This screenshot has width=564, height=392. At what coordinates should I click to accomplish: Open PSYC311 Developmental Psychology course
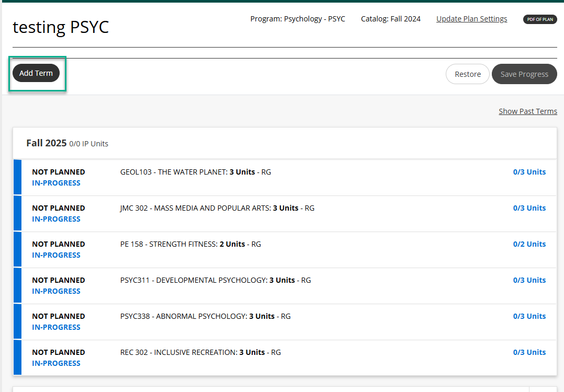click(x=215, y=280)
